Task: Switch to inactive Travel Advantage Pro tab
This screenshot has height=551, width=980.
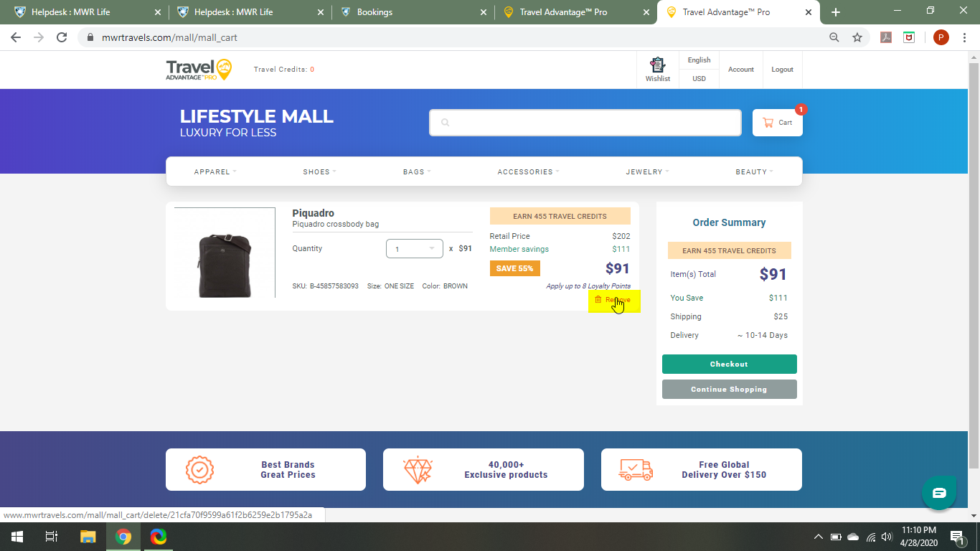Action: (x=575, y=12)
